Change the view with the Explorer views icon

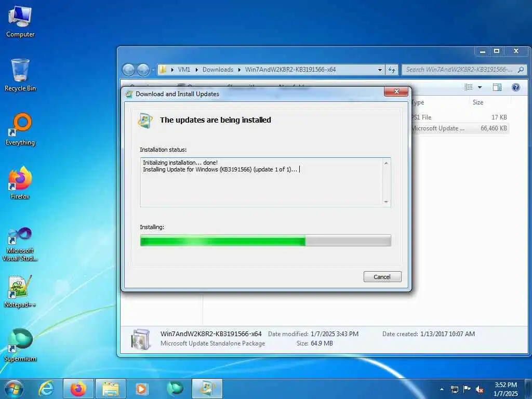point(469,87)
